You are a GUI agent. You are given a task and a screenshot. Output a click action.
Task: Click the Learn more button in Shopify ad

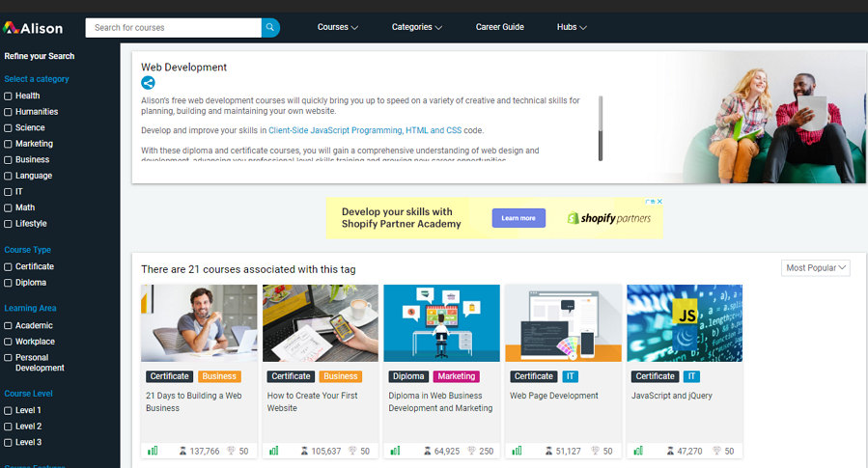click(x=518, y=218)
